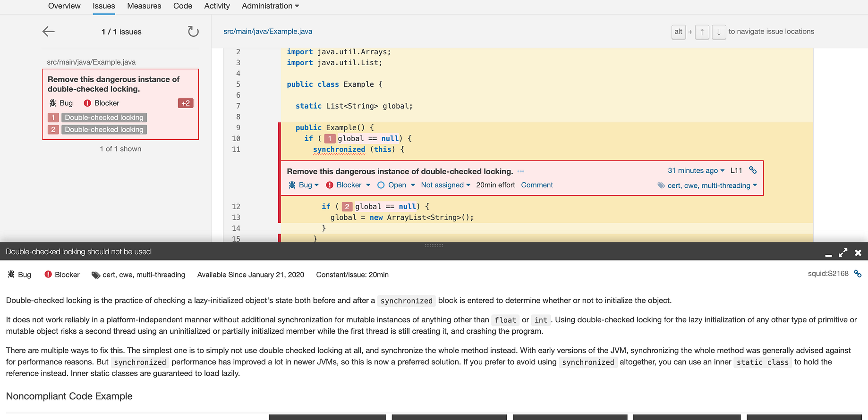
Task: Click location marker 2 in code line 12
Action: click(x=347, y=206)
